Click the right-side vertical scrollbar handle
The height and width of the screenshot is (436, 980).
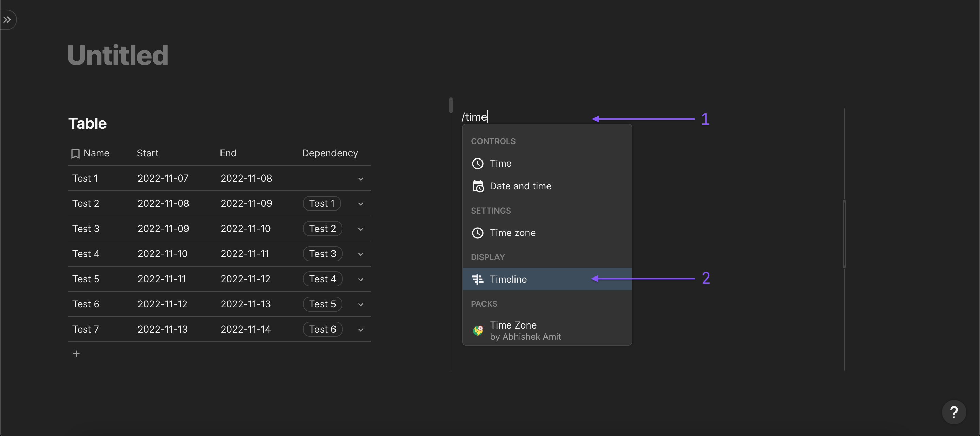pyautogui.click(x=844, y=234)
